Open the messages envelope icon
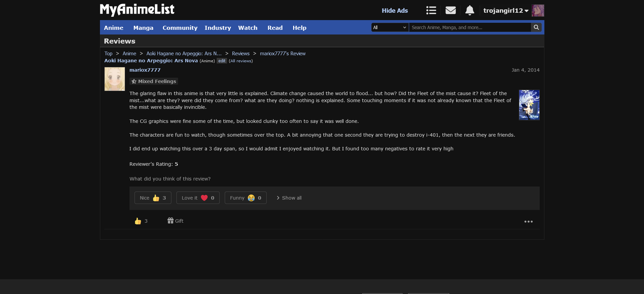The height and width of the screenshot is (294, 644). 450,10
